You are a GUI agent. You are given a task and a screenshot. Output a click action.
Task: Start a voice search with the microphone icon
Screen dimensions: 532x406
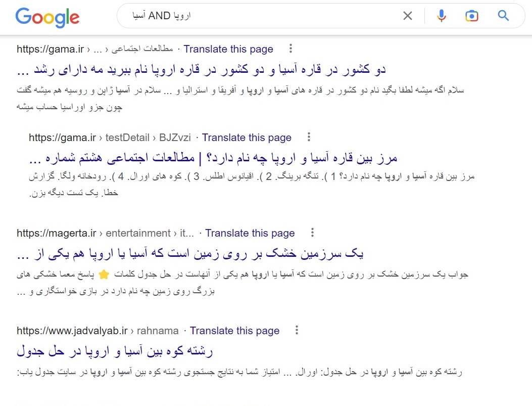tap(441, 16)
